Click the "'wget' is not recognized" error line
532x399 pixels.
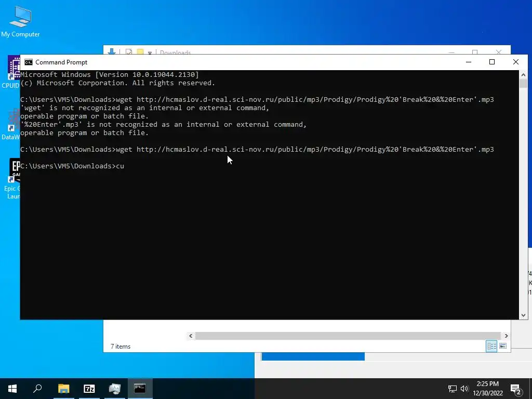pyautogui.click(x=144, y=108)
